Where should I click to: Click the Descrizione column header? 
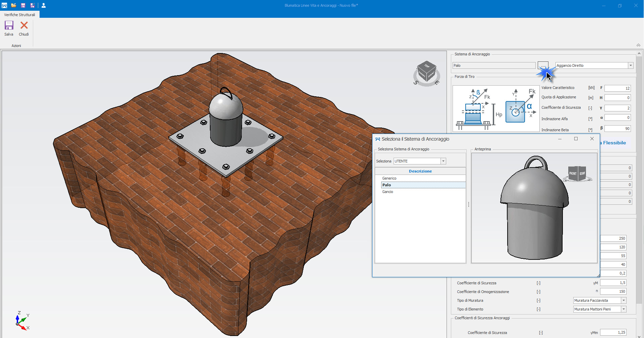click(420, 171)
